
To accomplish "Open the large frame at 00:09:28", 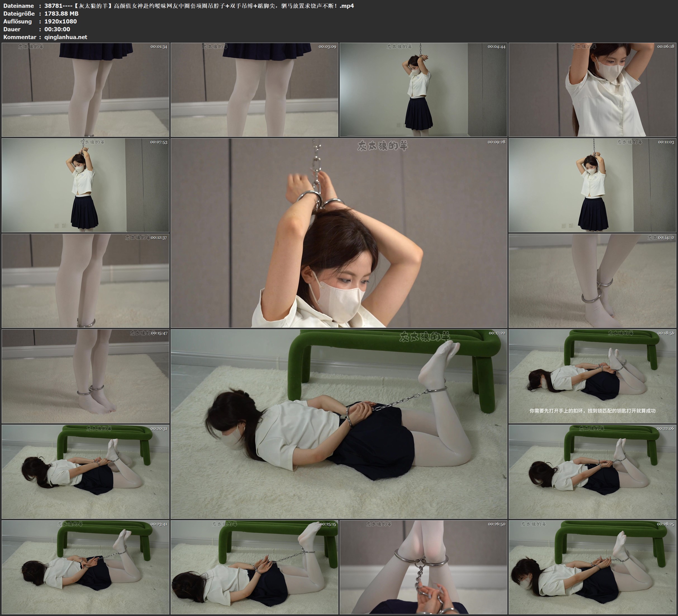I will point(339,233).
